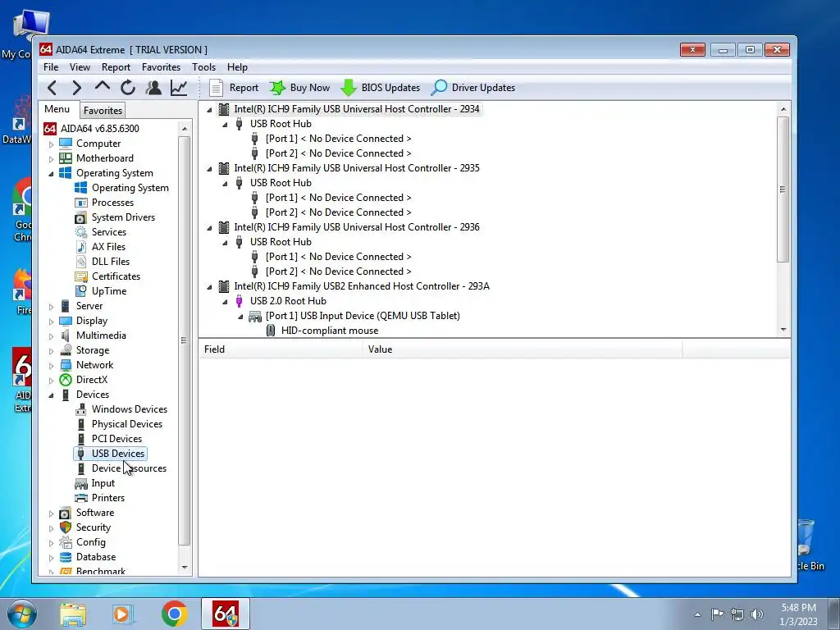Select Windows Devices in the sidebar tree
The height and width of the screenshot is (630, 840).
tap(129, 409)
